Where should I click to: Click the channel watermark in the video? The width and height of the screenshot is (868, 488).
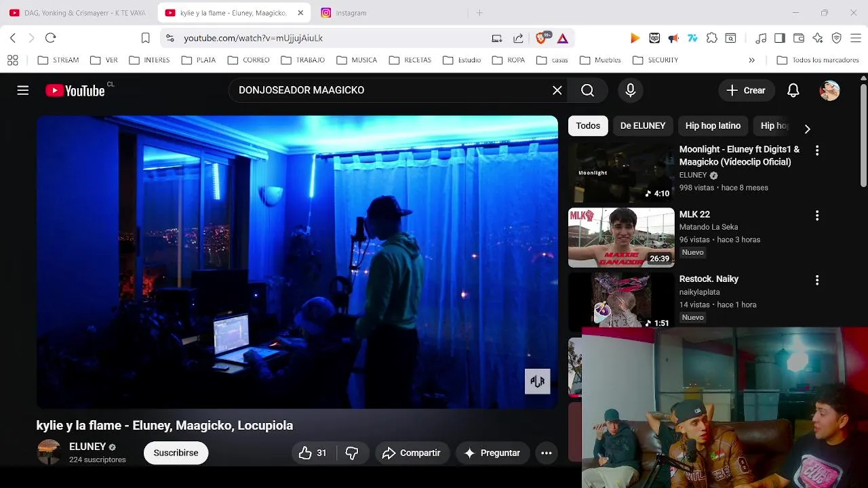click(538, 382)
